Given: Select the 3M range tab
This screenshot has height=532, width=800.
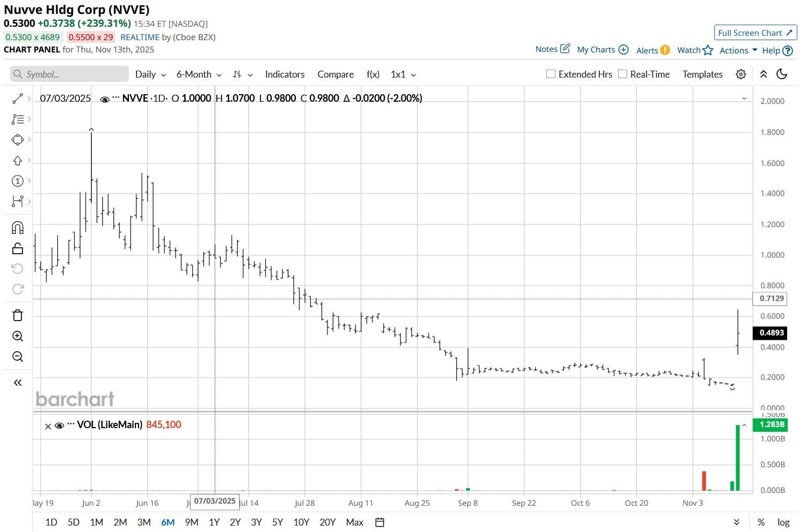Looking at the screenshot, I should [x=144, y=522].
